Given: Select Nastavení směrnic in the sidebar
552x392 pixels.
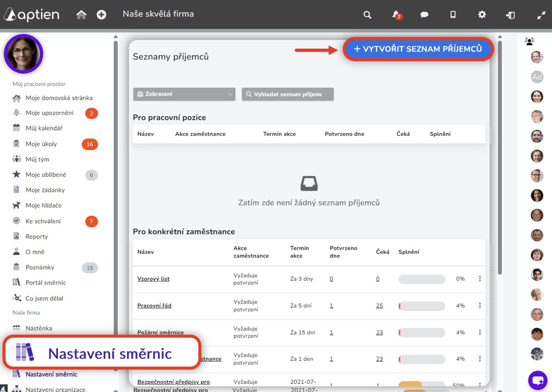Looking at the screenshot, I should (51, 374).
